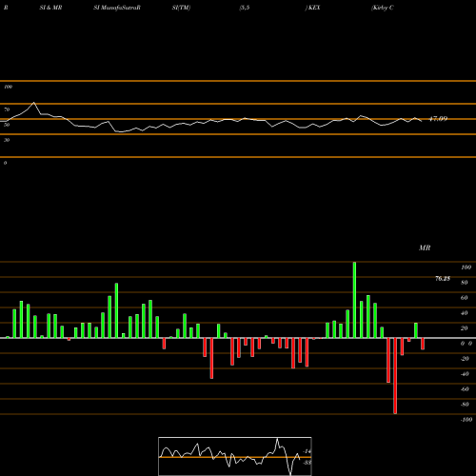Click the RSI axis label '50'
The image size is (476, 476).
tap(7, 125)
